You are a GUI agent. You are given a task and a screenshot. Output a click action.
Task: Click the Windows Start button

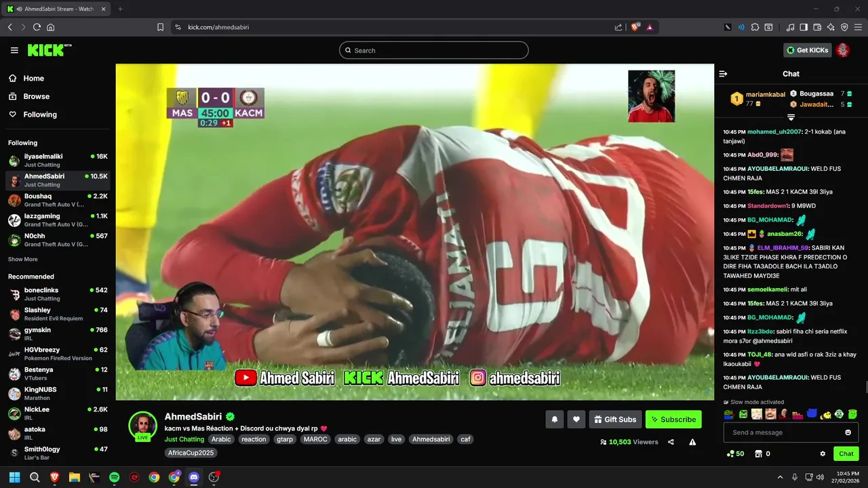(x=14, y=477)
